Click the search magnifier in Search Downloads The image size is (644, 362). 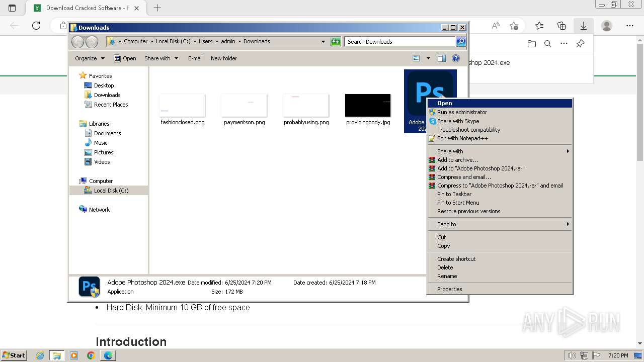(x=460, y=42)
